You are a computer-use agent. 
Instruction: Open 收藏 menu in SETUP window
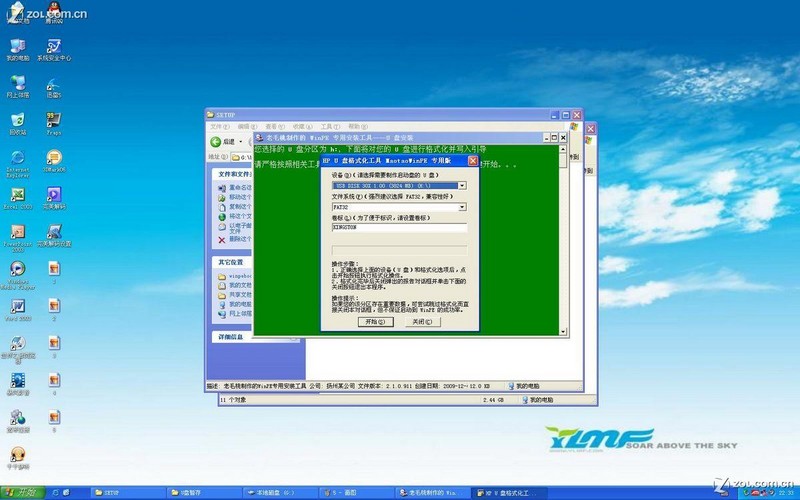click(302, 127)
